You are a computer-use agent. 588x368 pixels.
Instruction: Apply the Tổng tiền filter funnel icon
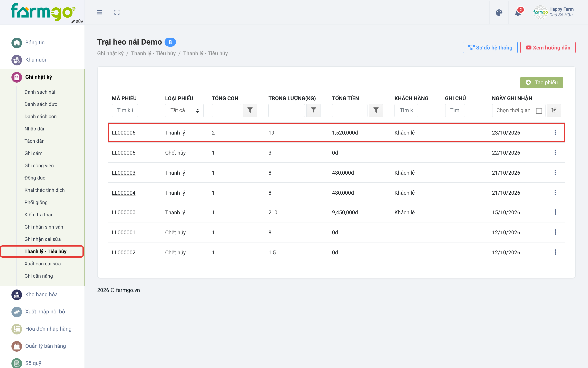(376, 110)
